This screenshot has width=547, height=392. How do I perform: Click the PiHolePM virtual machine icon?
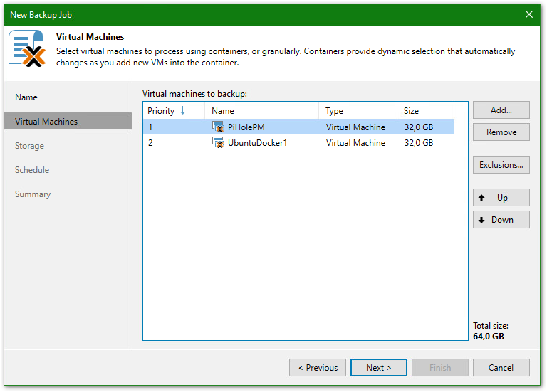pyautogui.click(x=218, y=127)
